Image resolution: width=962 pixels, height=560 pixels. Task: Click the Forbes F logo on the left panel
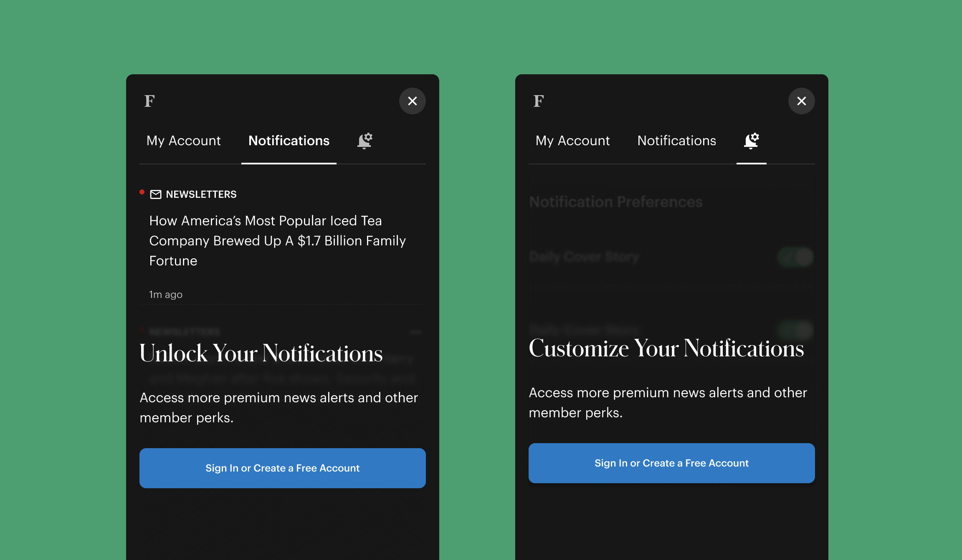(149, 101)
